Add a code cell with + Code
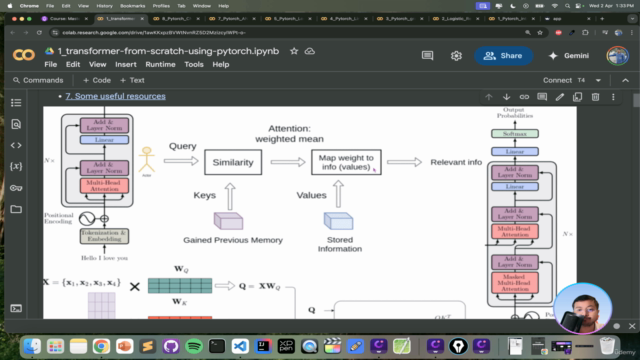The image size is (640, 360). pyautogui.click(x=97, y=80)
